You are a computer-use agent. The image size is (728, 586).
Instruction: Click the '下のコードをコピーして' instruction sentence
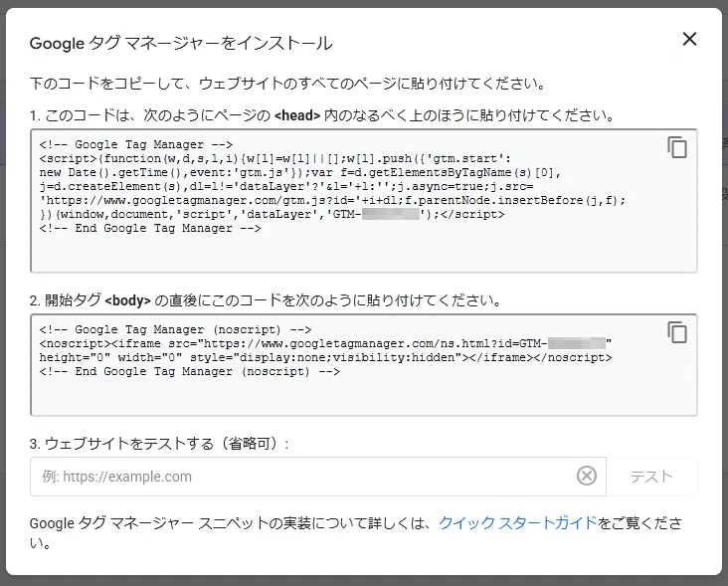287,84
